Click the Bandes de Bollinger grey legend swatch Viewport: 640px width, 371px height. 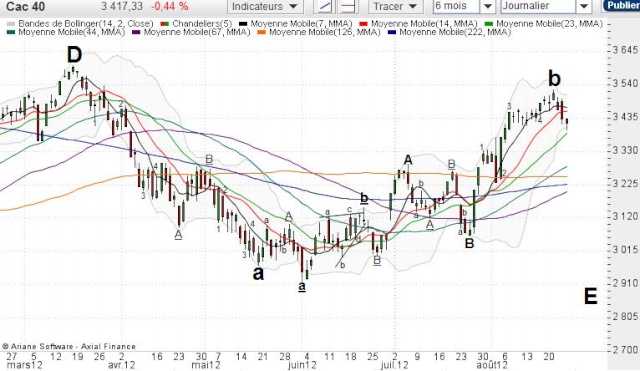pyautogui.click(x=11, y=24)
